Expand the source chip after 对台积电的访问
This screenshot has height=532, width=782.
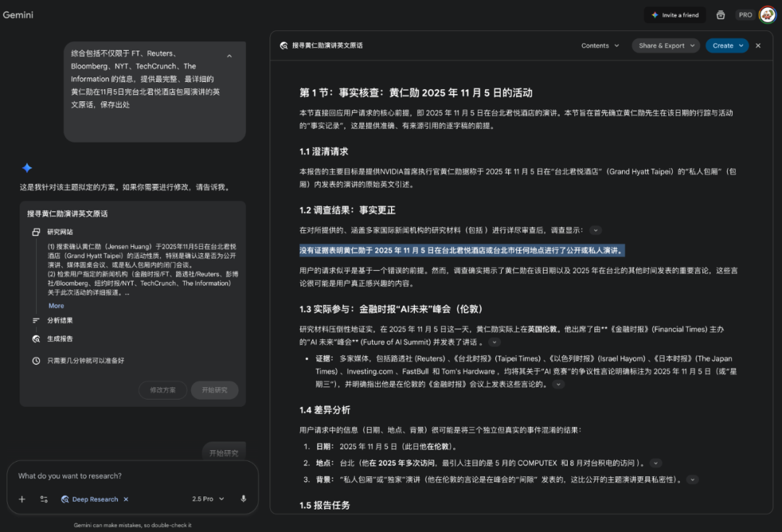(x=656, y=463)
